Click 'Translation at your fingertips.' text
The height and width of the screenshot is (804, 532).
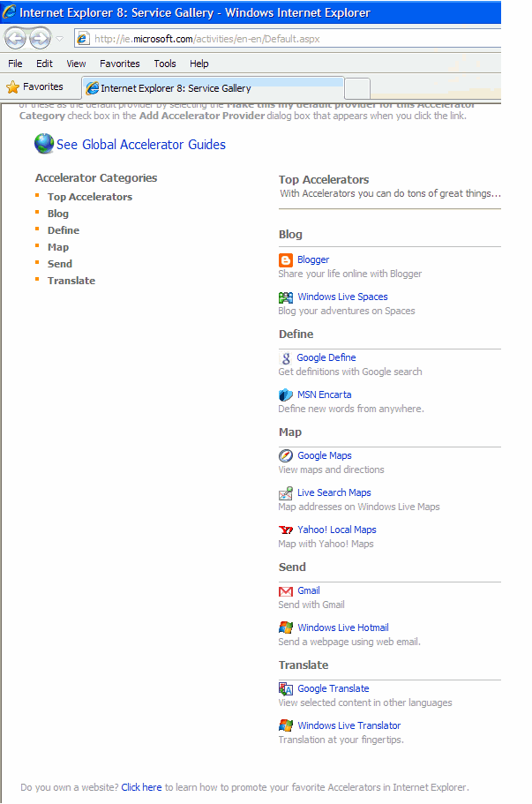point(341,740)
